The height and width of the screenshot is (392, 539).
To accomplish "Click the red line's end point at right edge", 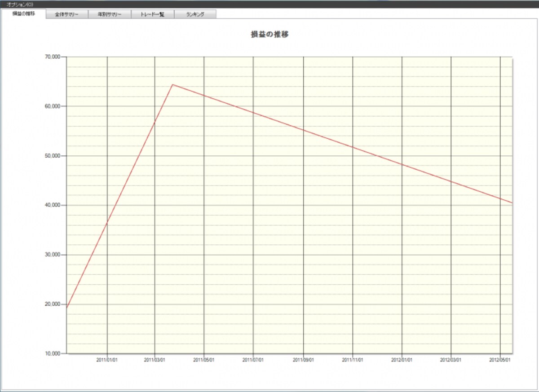I will [511, 203].
